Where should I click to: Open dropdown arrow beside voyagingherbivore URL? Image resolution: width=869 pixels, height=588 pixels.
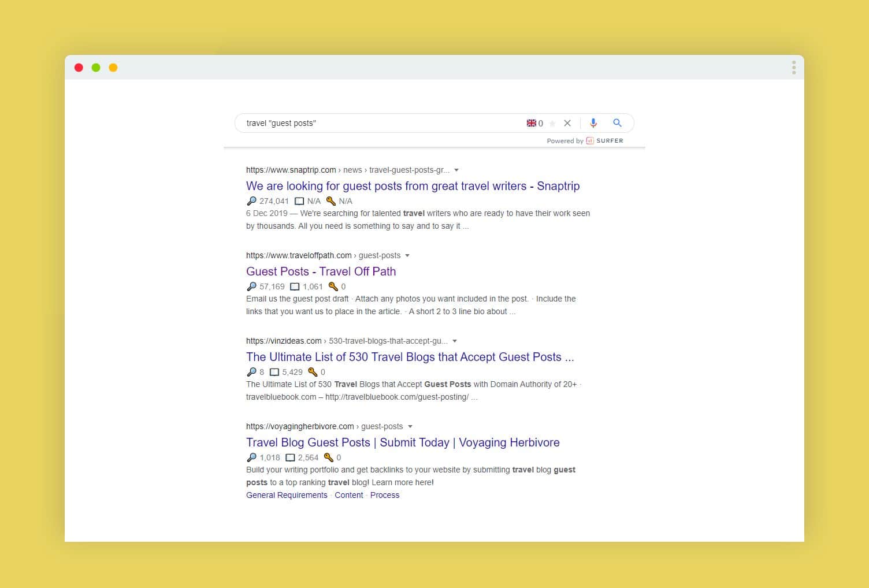410,427
